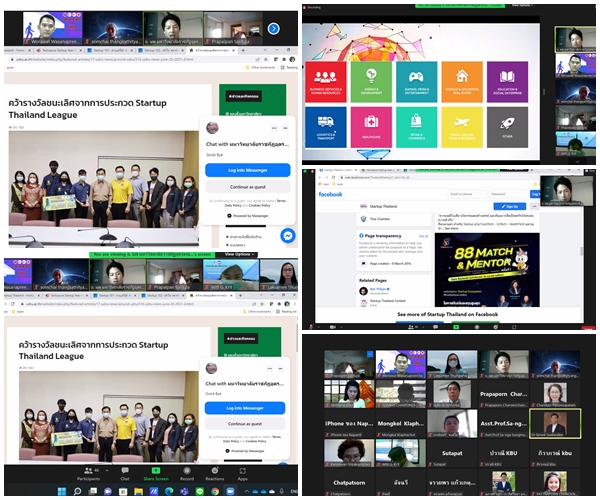
Task: Expand the caret beside the video icon under Facebook
Action: [x=340, y=327]
